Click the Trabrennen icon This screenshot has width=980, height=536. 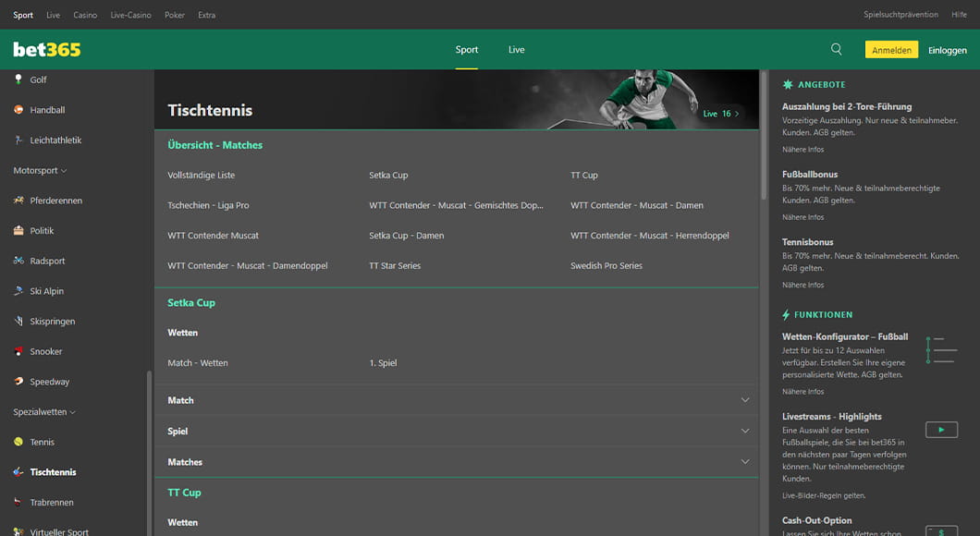[18, 502]
